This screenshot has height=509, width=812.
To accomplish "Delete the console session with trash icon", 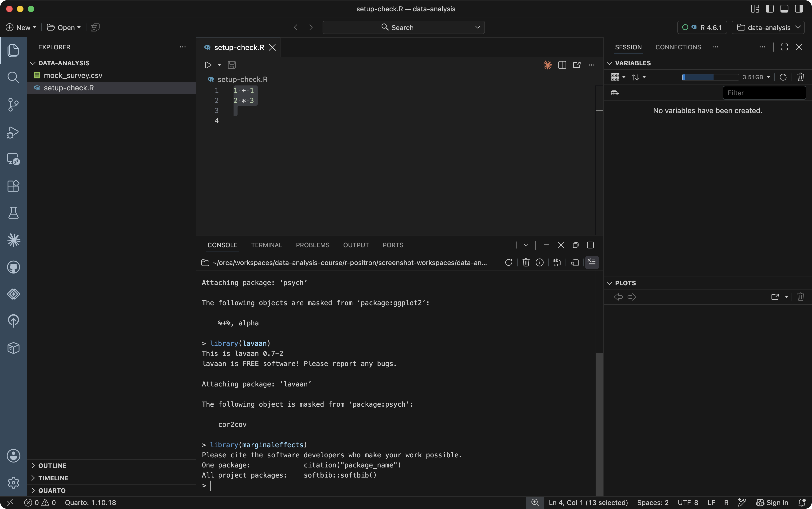I will tap(526, 262).
